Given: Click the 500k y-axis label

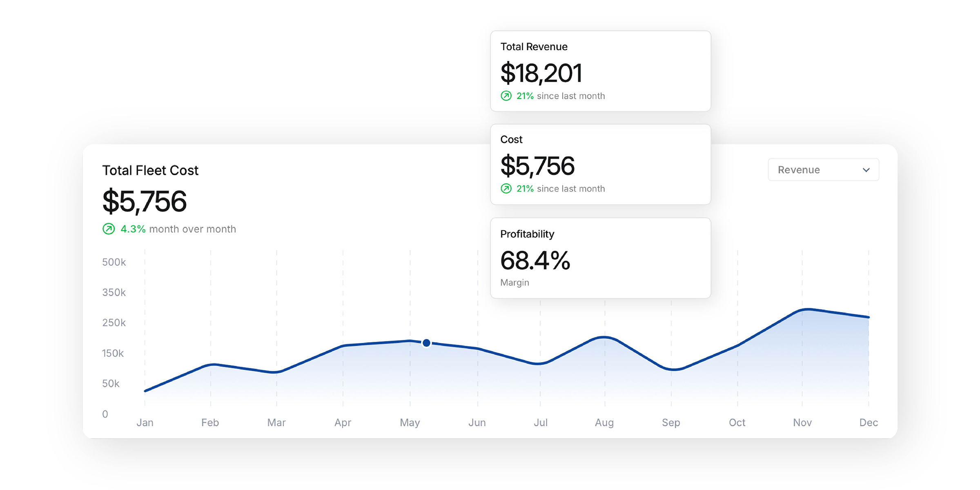Looking at the screenshot, I should pos(114,262).
